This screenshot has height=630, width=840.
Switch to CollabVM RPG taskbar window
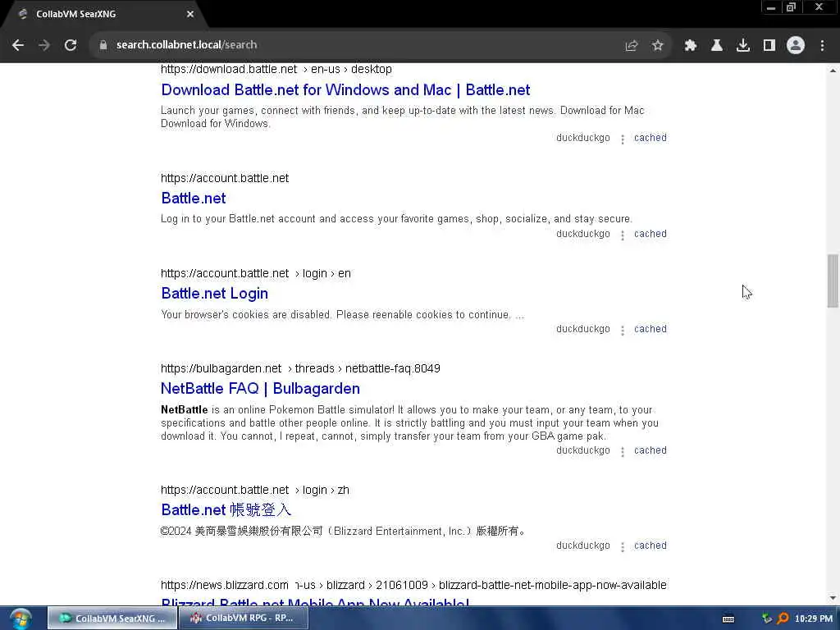[x=244, y=619]
